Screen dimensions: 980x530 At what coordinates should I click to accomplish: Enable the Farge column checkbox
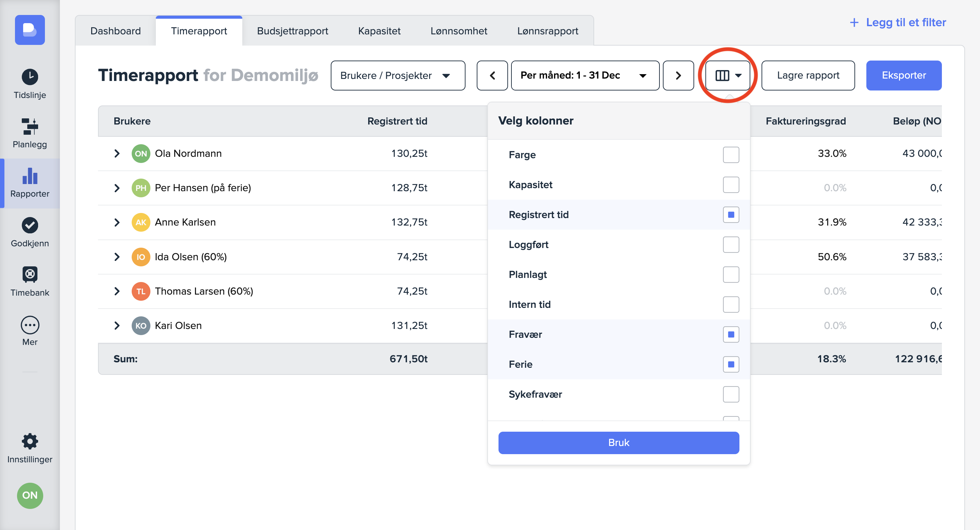[731, 155]
